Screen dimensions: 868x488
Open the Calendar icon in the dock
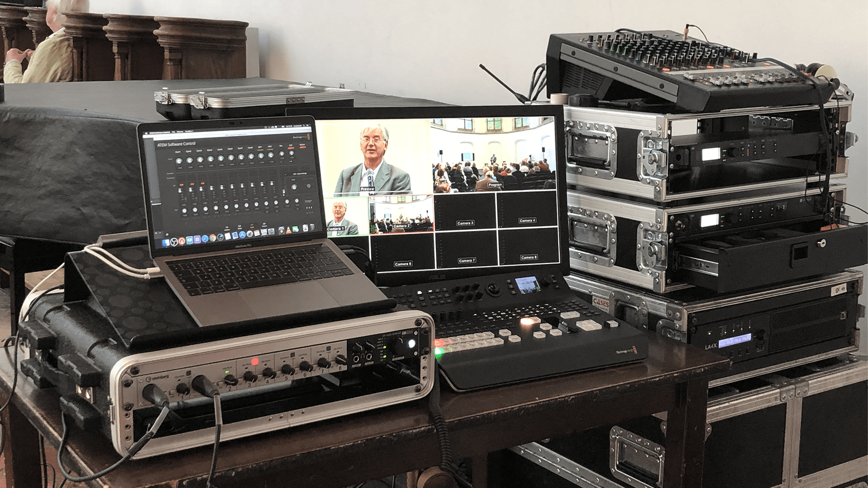coord(257,233)
